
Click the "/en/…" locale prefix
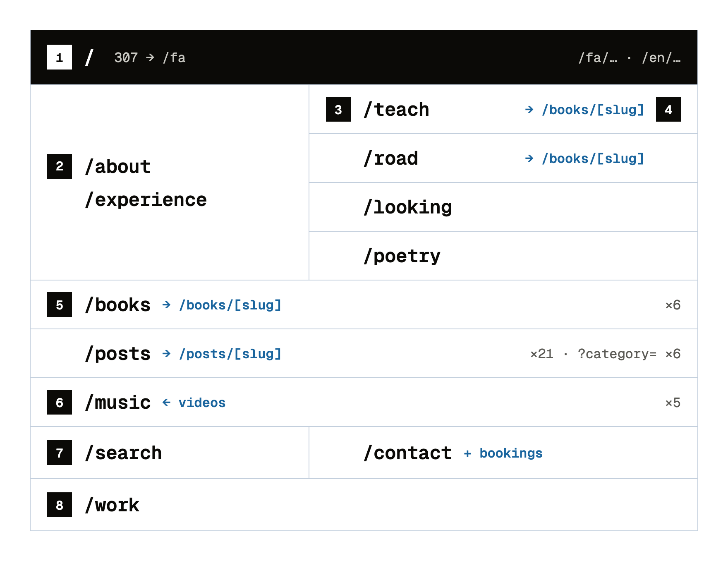point(661,58)
